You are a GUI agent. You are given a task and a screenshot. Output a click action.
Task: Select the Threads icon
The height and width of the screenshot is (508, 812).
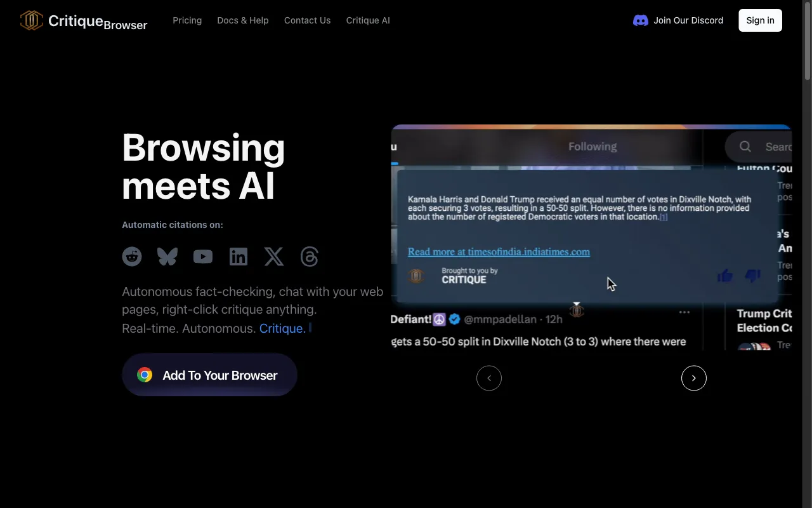310,257
